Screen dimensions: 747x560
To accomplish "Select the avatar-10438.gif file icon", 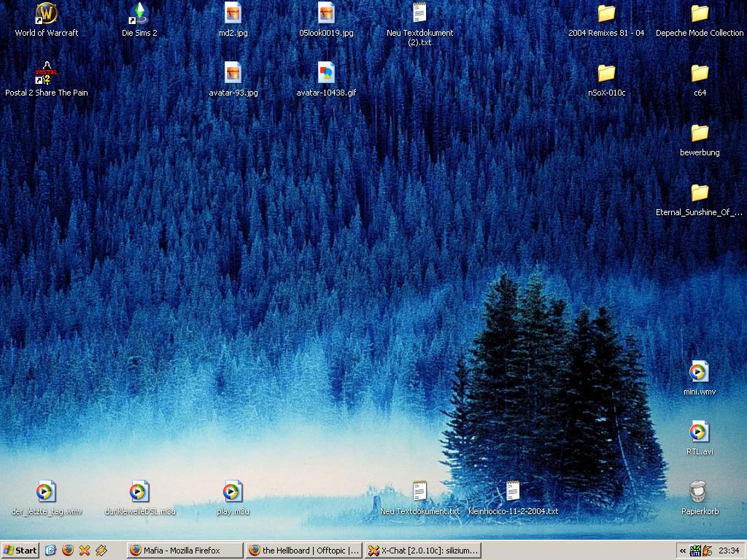I will 326,74.
